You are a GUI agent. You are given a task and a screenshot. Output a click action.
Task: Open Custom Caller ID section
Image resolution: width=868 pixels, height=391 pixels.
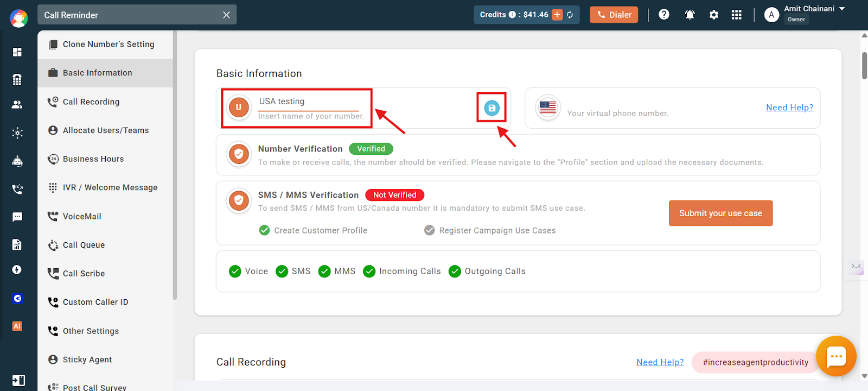click(105, 302)
